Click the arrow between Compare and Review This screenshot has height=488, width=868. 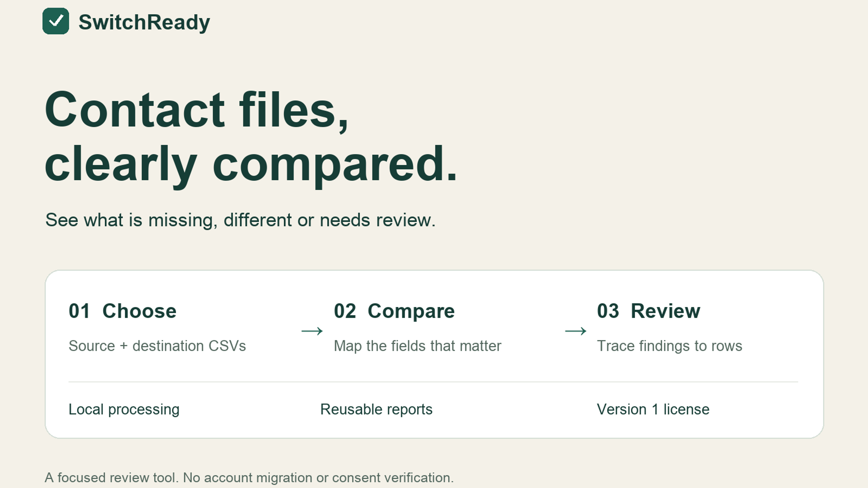click(x=575, y=331)
